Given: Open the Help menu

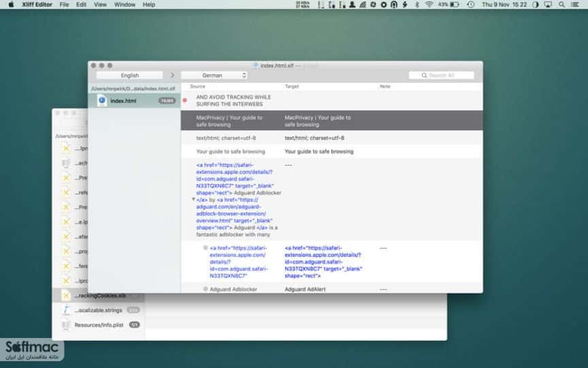Looking at the screenshot, I should coord(148,5).
